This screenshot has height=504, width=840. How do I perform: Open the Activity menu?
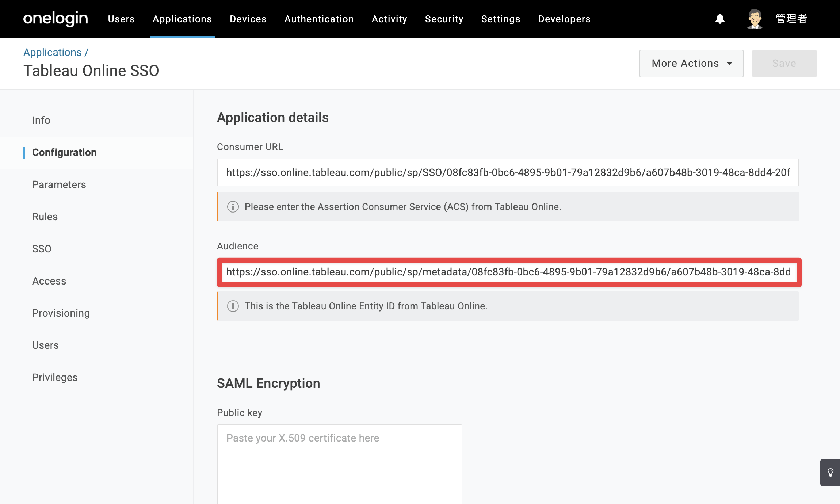pos(389,19)
